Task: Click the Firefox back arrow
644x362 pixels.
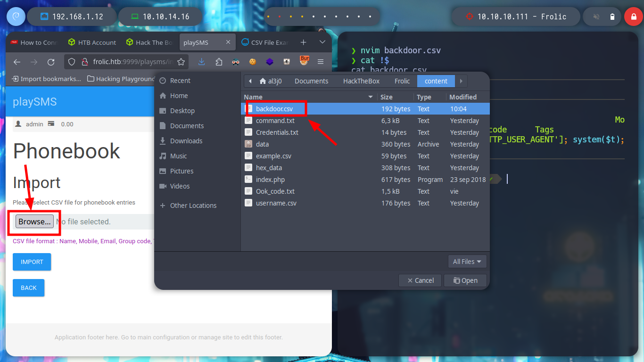Action: 17,62
